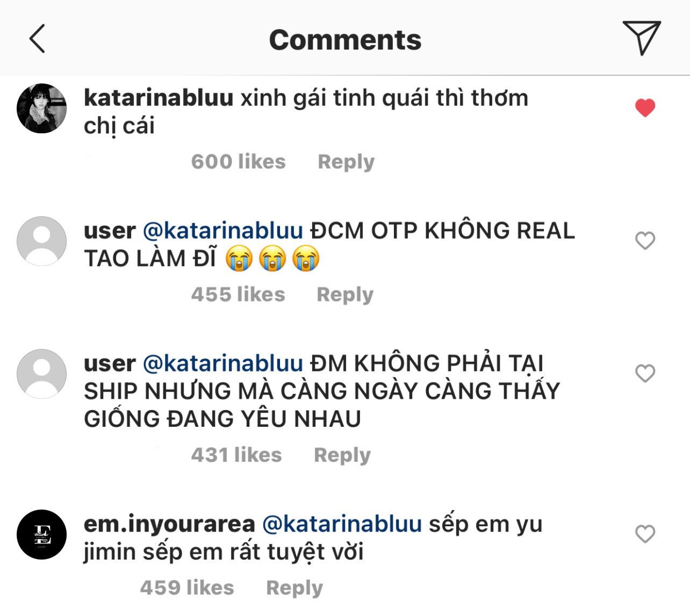690x616 pixels.
Task: Open the katarinabluu username on first comment
Action: pyautogui.click(x=159, y=98)
